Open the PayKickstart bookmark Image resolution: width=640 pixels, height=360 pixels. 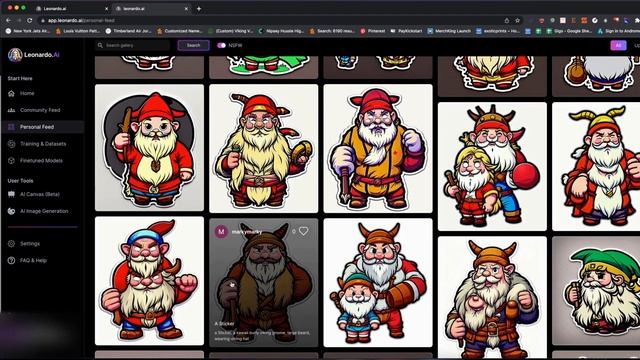click(407, 31)
